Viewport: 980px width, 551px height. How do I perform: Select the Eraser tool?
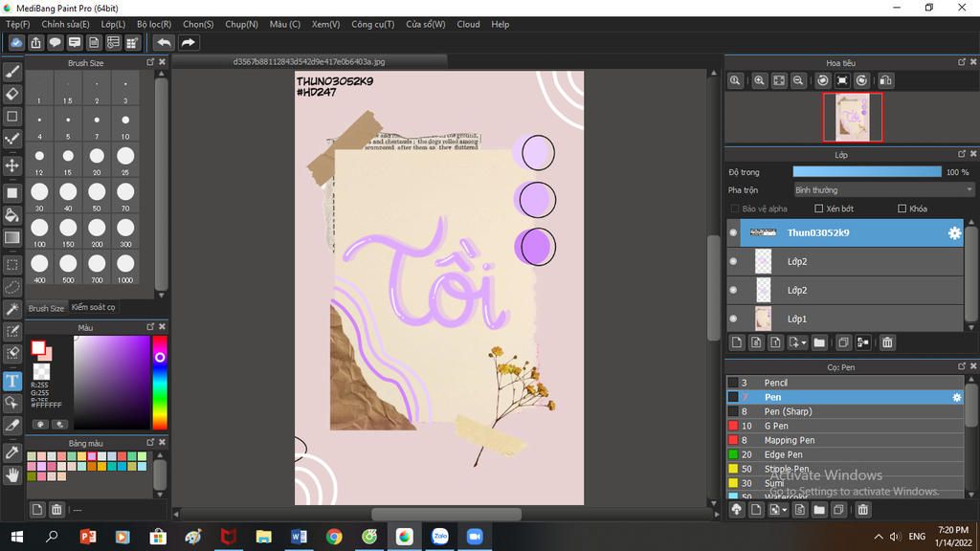pyautogui.click(x=11, y=94)
